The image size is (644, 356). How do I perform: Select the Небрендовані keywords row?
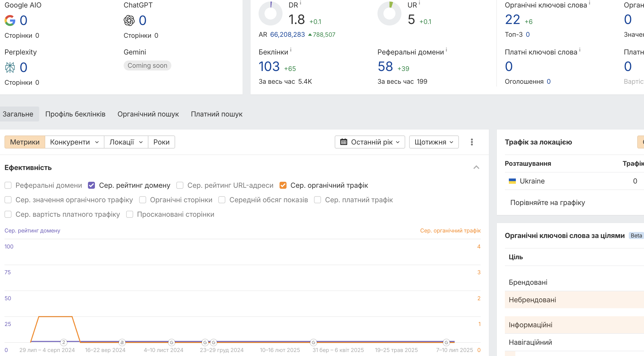574,300
